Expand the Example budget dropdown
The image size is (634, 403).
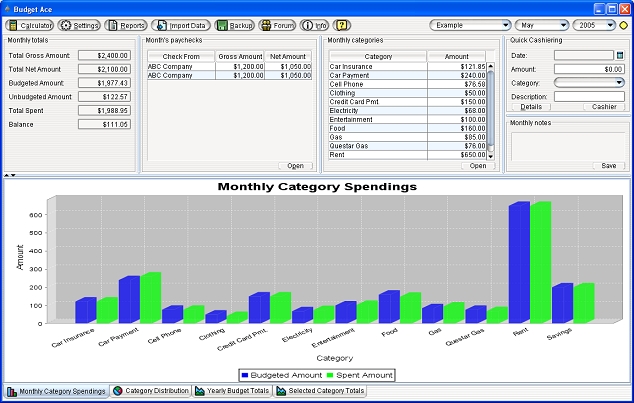[470, 25]
